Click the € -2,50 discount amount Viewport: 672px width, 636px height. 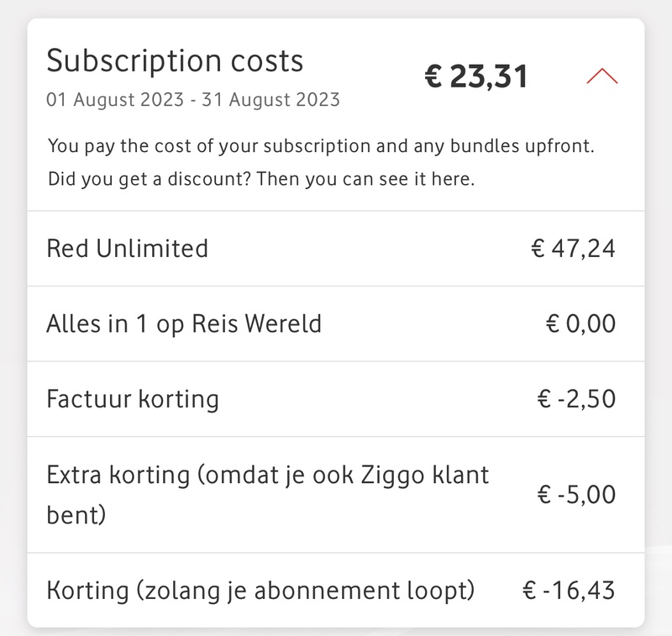(x=575, y=398)
